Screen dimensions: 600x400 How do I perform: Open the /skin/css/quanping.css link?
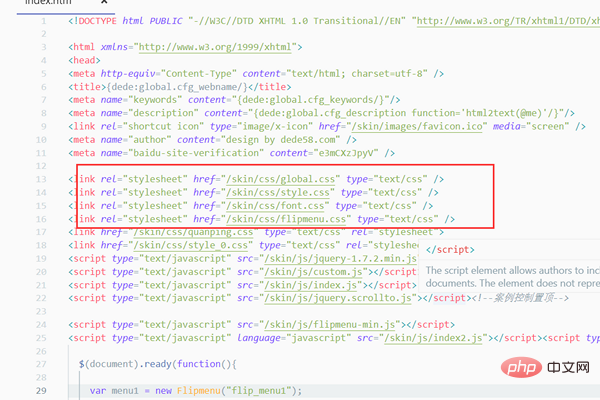tap(193, 232)
